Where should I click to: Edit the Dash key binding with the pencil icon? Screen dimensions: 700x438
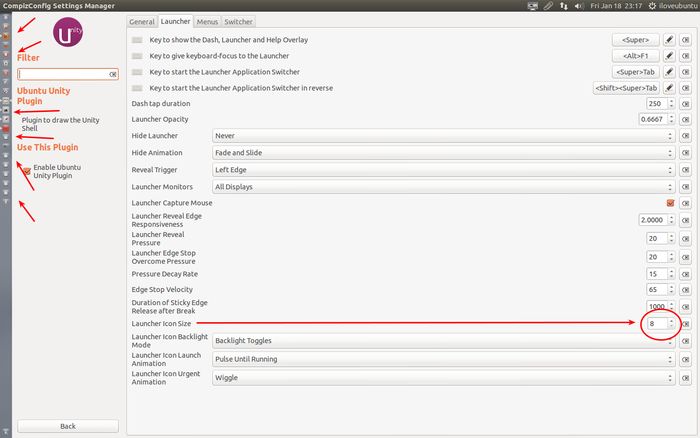[x=669, y=40]
